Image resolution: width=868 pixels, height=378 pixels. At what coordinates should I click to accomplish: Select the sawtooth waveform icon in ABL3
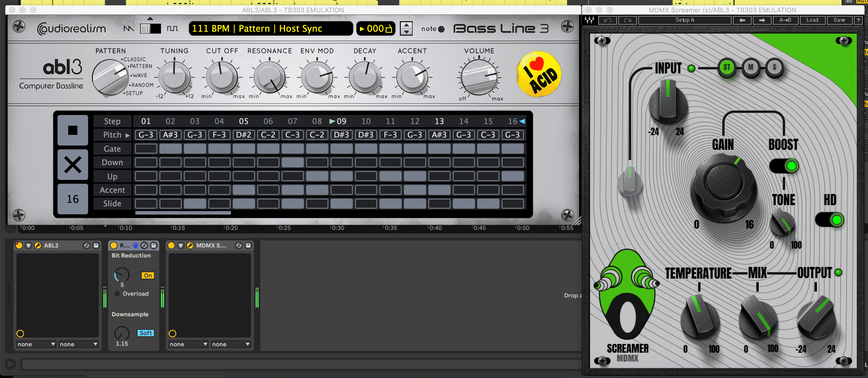pos(128,29)
